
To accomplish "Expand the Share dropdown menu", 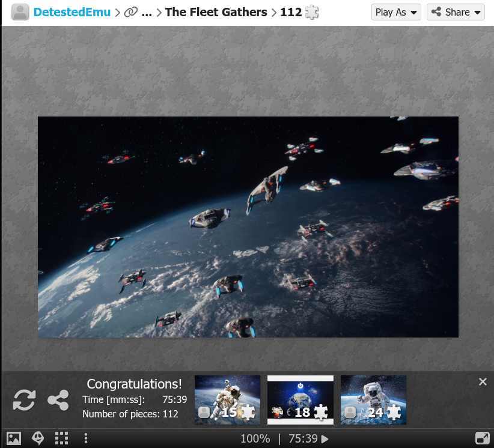I will 456,12.
